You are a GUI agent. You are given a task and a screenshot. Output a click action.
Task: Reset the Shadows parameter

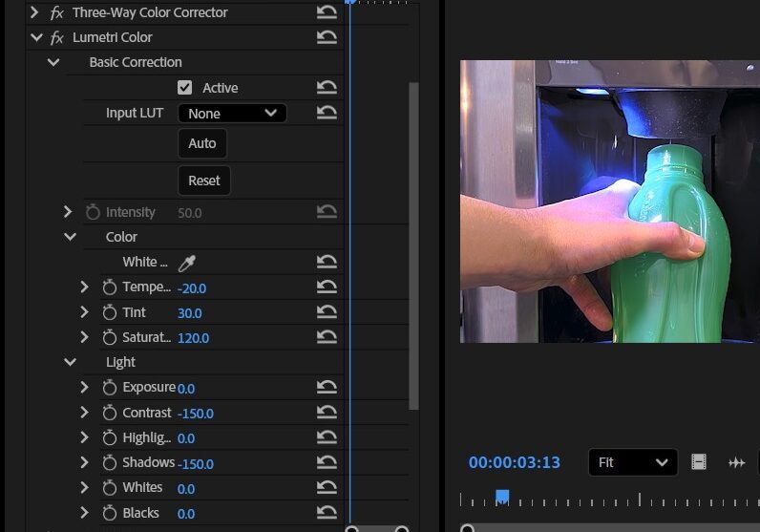(x=327, y=462)
